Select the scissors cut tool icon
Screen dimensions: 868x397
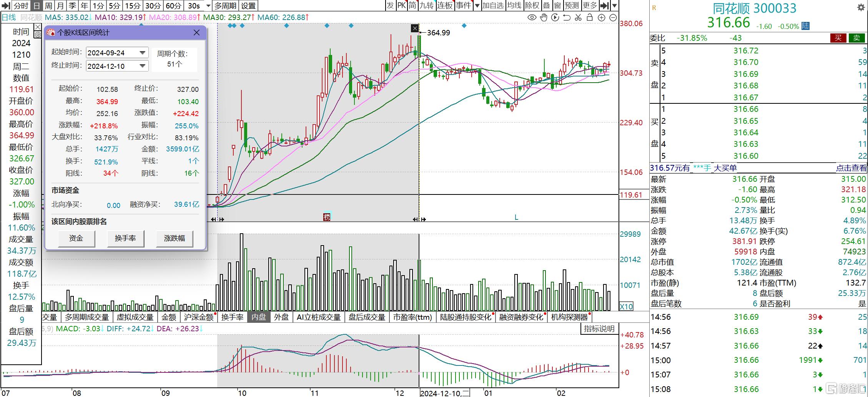(x=578, y=17)
